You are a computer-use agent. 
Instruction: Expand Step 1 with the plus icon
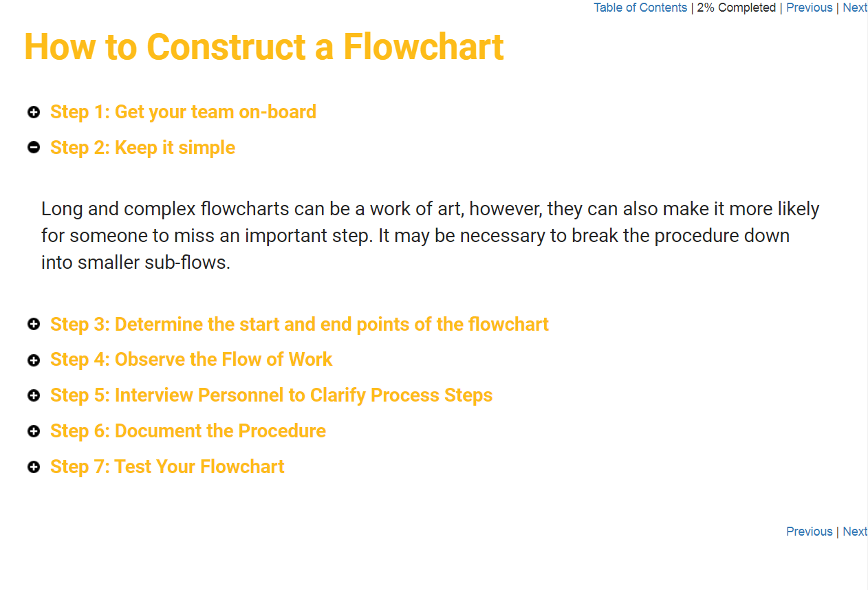click(x=34, y=112)
